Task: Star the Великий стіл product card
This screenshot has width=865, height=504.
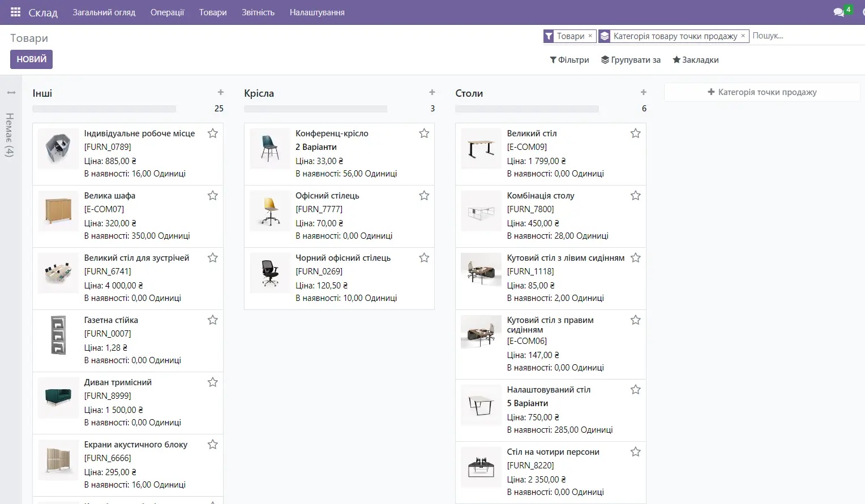Action: (x=635, y=133)
